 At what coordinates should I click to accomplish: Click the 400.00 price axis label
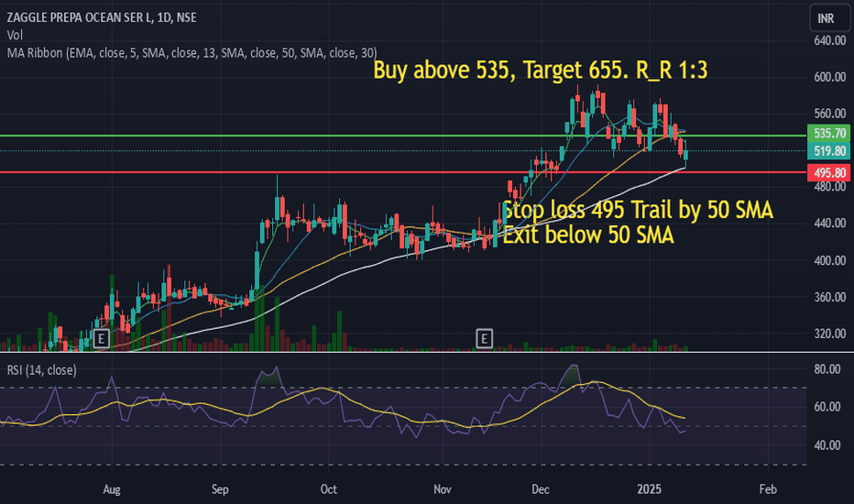(x=830, y=260)
